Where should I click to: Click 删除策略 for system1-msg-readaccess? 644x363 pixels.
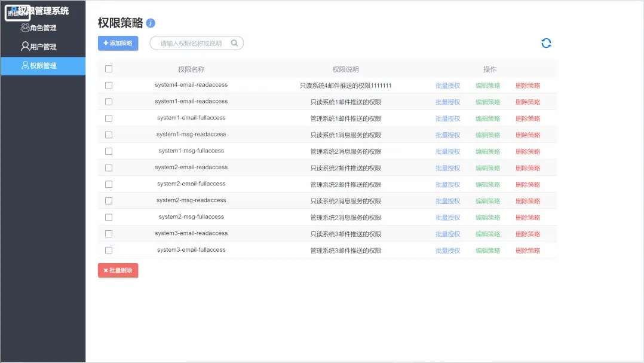(x=528, y=135)
